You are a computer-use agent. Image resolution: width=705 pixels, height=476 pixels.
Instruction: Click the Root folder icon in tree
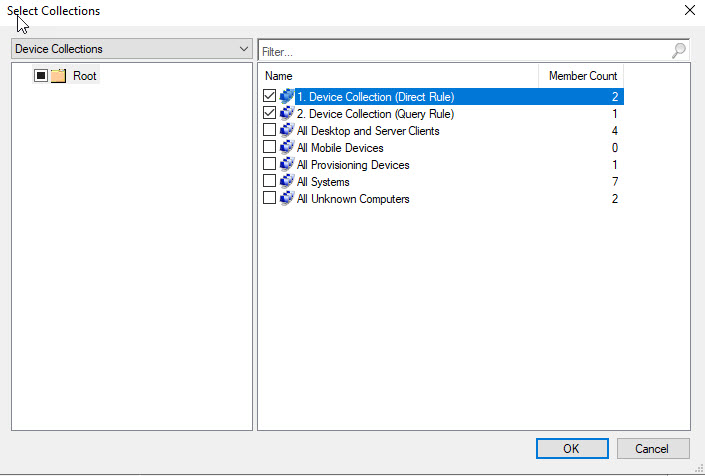click(58, 76)
